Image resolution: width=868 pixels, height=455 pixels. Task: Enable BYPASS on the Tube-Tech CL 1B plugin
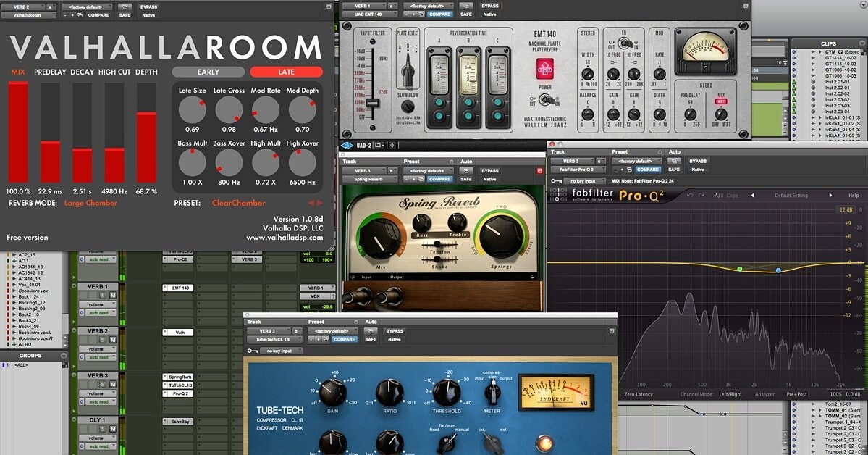coord(395,330)
